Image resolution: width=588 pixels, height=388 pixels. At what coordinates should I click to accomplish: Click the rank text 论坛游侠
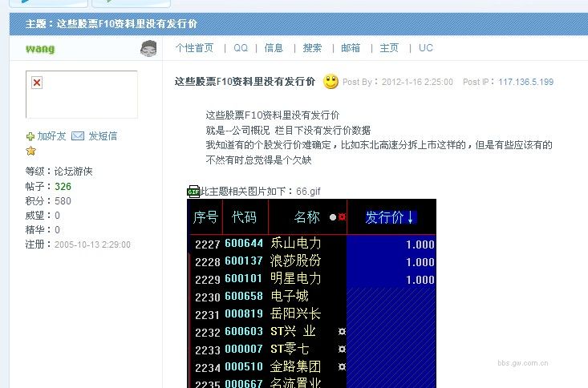click(x=74, y=172)
